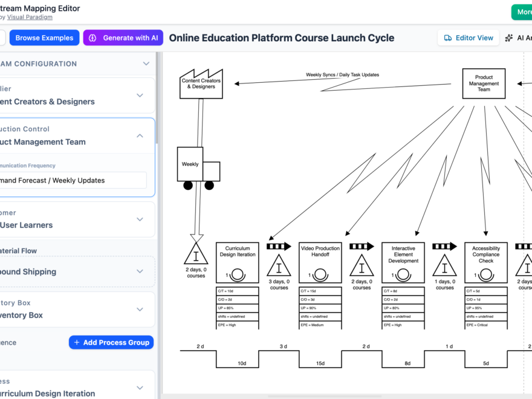Click the AI Analysis sparkle icon
This screenshot has height=399, width=532.
[511, 37]
